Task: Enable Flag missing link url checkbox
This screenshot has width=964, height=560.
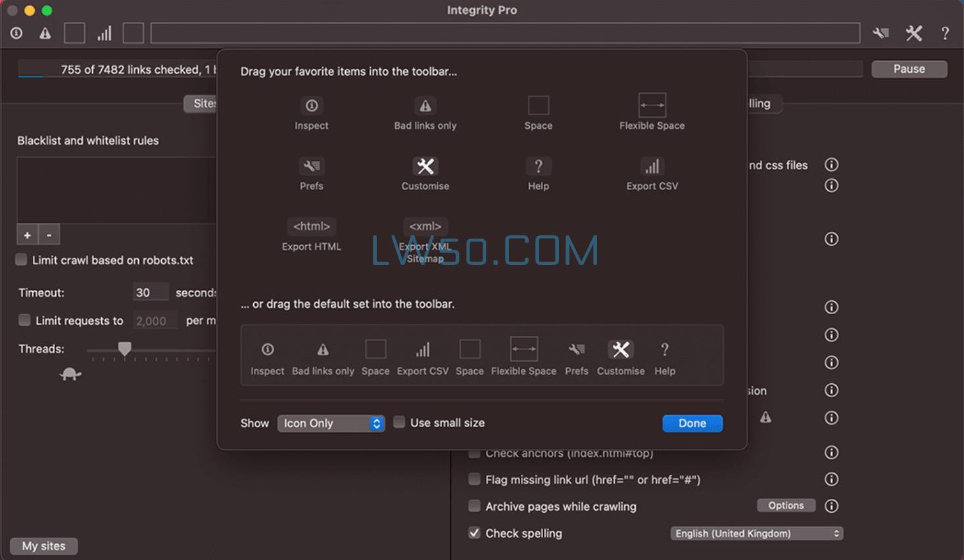Action: tap(474, 479)
